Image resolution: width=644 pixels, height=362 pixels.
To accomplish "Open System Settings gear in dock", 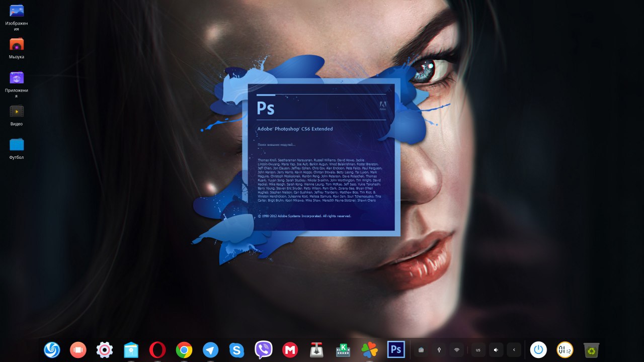I will coord(105,349).
